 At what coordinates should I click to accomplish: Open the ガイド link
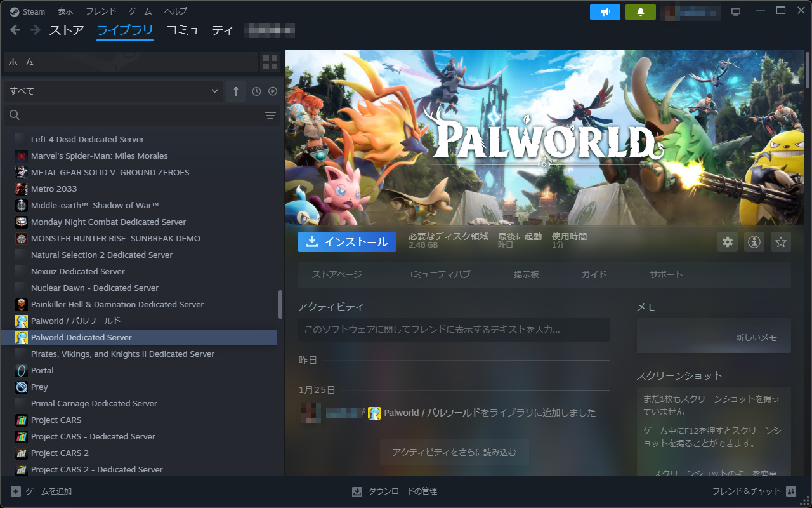(x=594, y=274)
